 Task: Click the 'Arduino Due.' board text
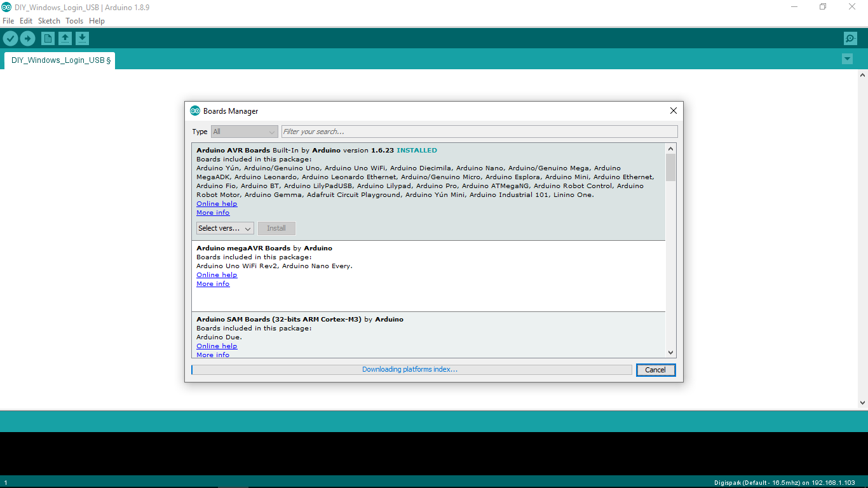point(219,337)
